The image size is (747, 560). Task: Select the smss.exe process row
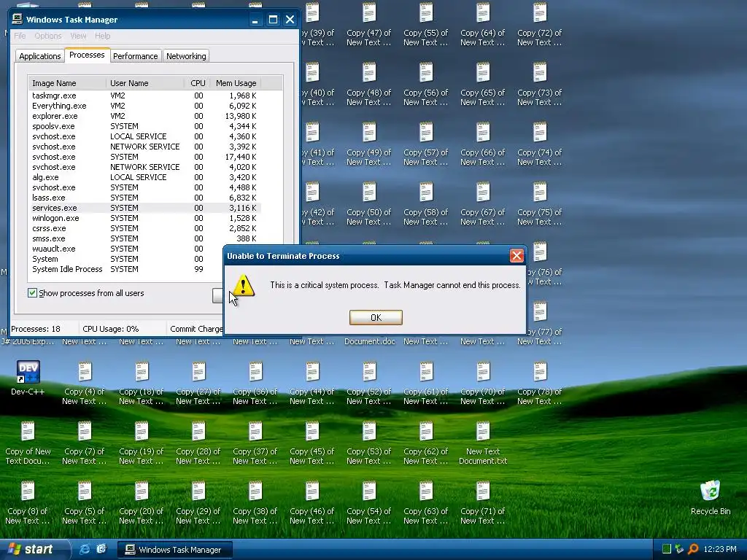[x=144, y=238]
